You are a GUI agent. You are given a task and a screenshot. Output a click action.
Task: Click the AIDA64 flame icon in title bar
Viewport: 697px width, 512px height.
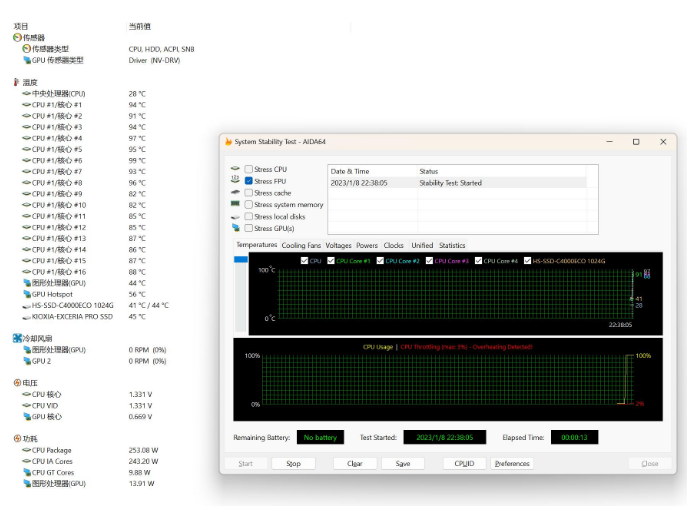[x=229, y=142]
